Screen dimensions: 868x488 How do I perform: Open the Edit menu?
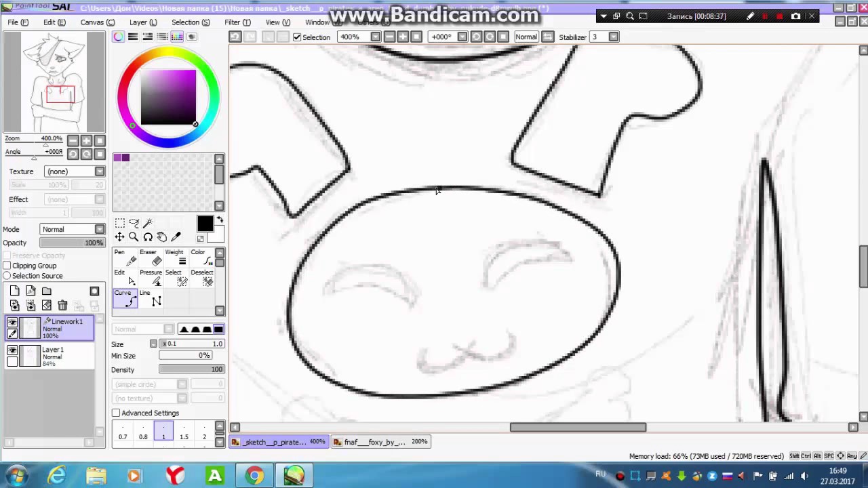pyautogui.click(x=54, y=22)
